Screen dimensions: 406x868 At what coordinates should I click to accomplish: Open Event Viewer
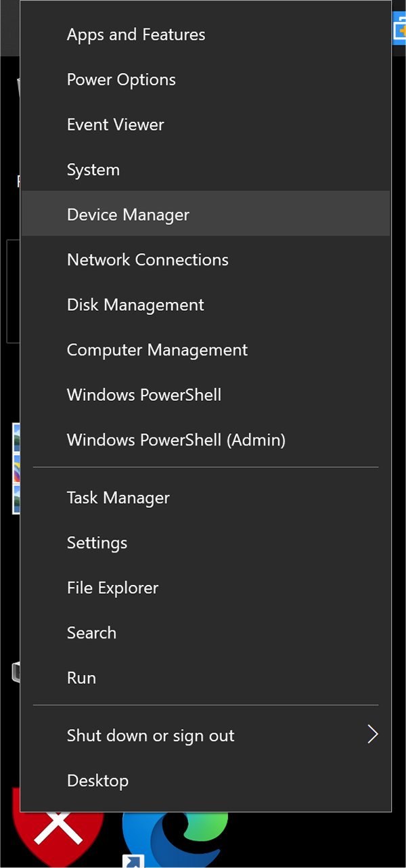pos(115,125)
